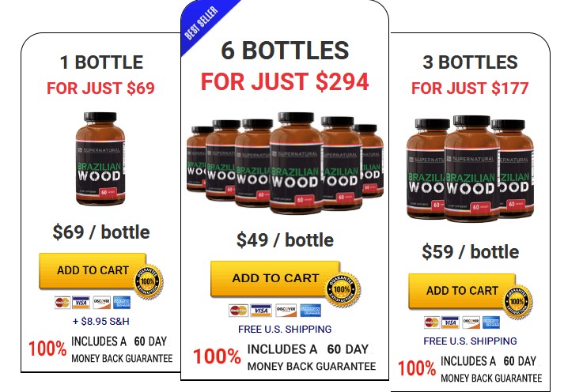Click Add to Cart for 1 bottle

(x=93, y=270)
